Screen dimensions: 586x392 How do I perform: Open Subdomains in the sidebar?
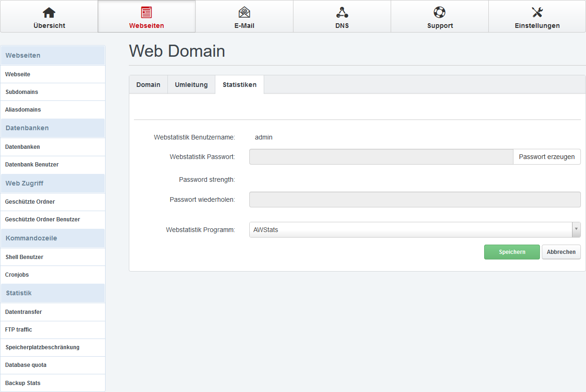click(22, 92)
